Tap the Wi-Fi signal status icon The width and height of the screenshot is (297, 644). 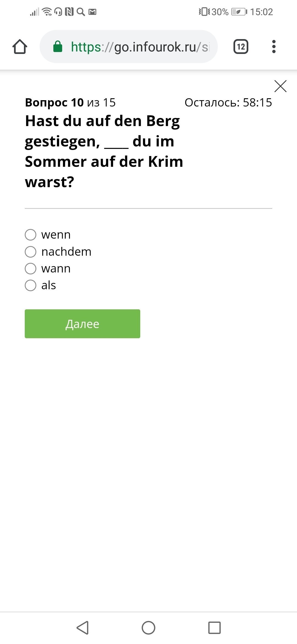[x=47, y=12]
